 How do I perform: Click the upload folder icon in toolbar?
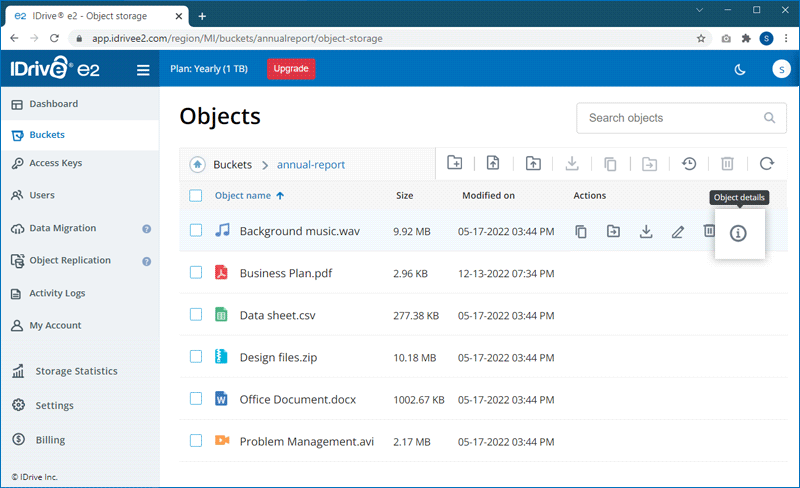point(533,164)
